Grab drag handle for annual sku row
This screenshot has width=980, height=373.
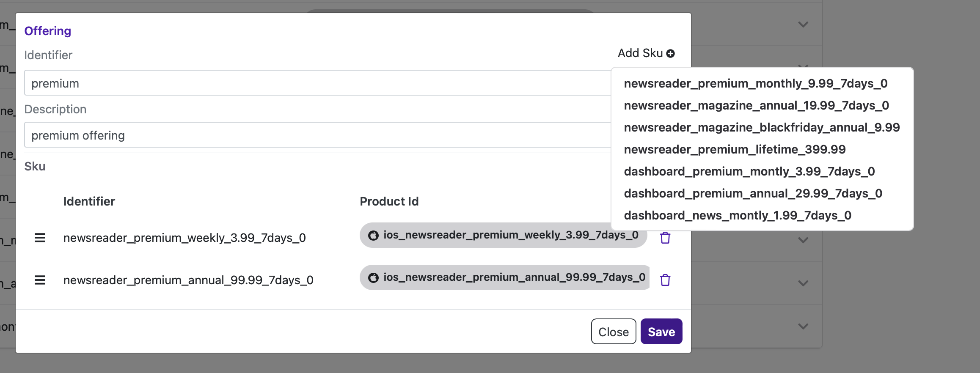tap(40, 280)
